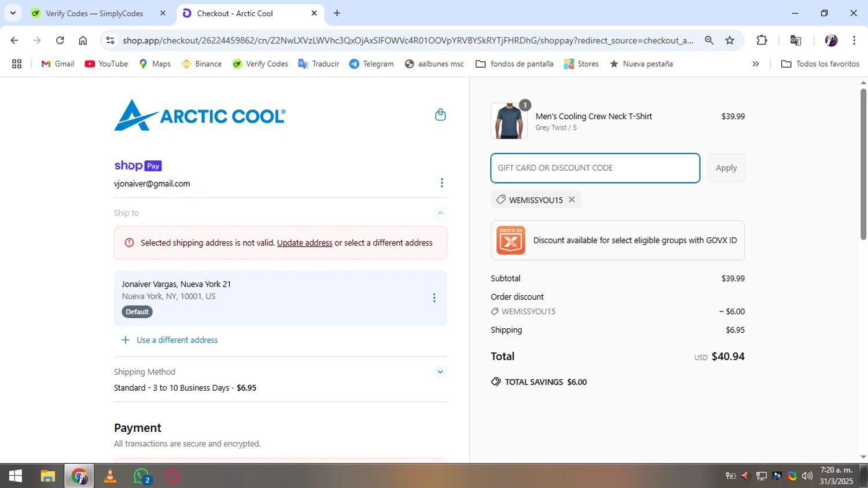Open WhatsApp from taskbar
This screenshot has height=488, width=868.
pos(142,476)
